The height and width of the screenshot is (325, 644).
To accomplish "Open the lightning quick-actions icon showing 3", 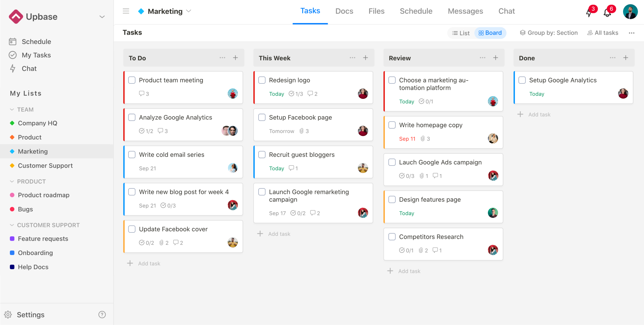I will 589,12.
